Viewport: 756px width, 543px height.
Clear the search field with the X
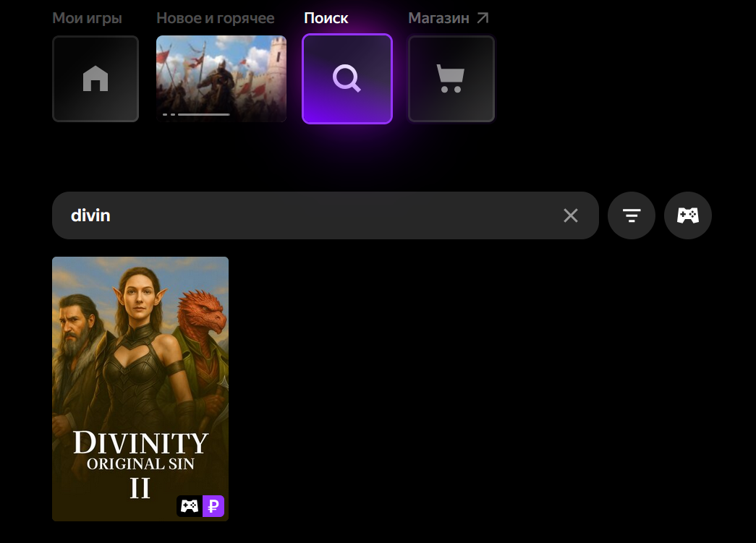point(570,215)
